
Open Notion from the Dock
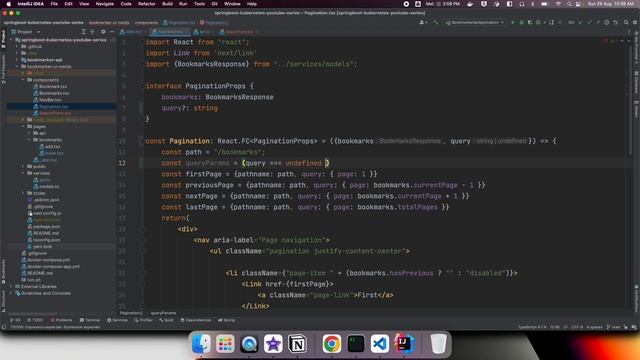coord(298,344)
